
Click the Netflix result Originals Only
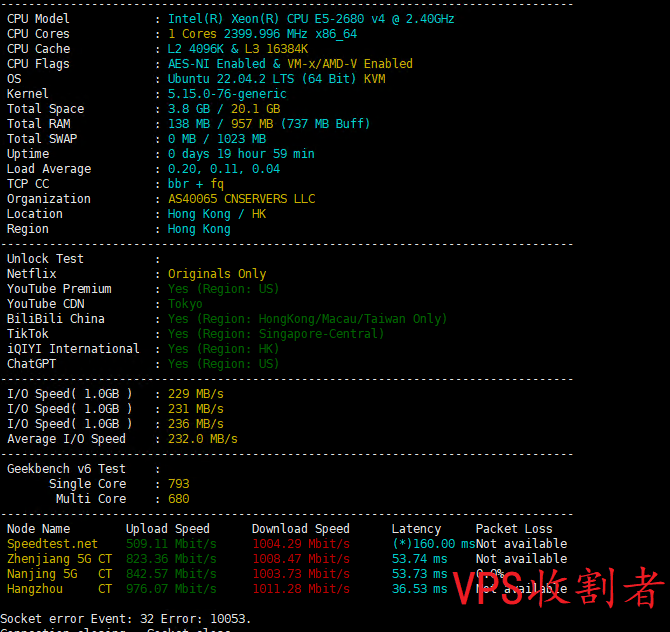point(217,274)
